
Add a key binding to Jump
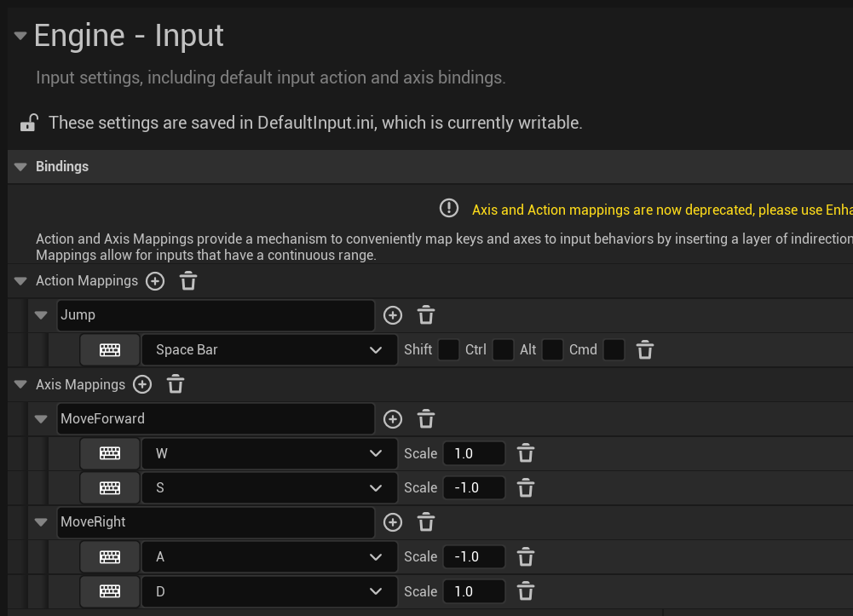[393, 315]
